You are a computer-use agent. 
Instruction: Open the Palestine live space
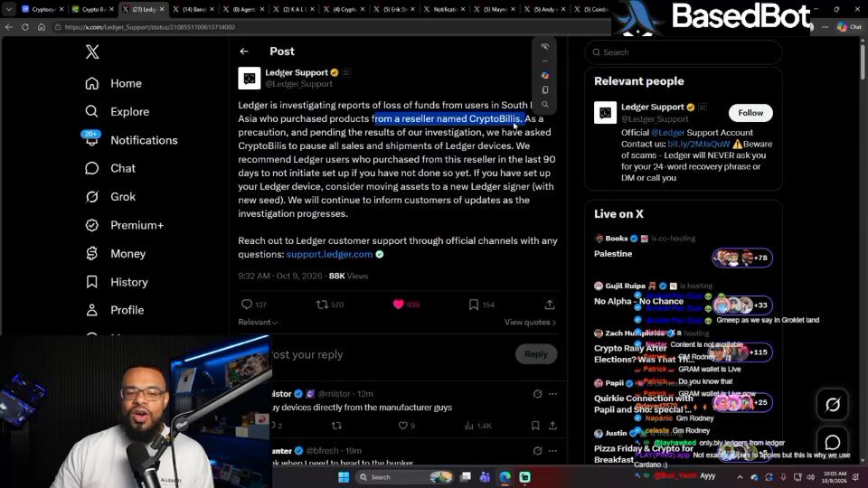coord(613,253)
